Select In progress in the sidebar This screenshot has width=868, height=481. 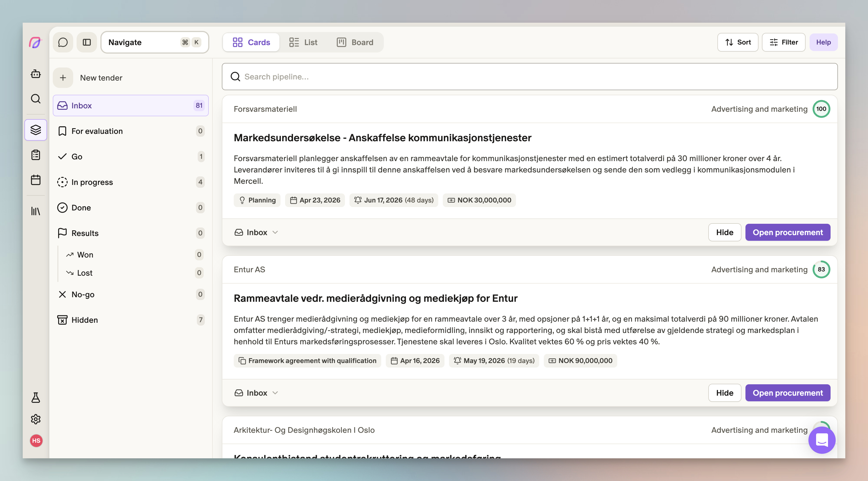pos(131,182)
